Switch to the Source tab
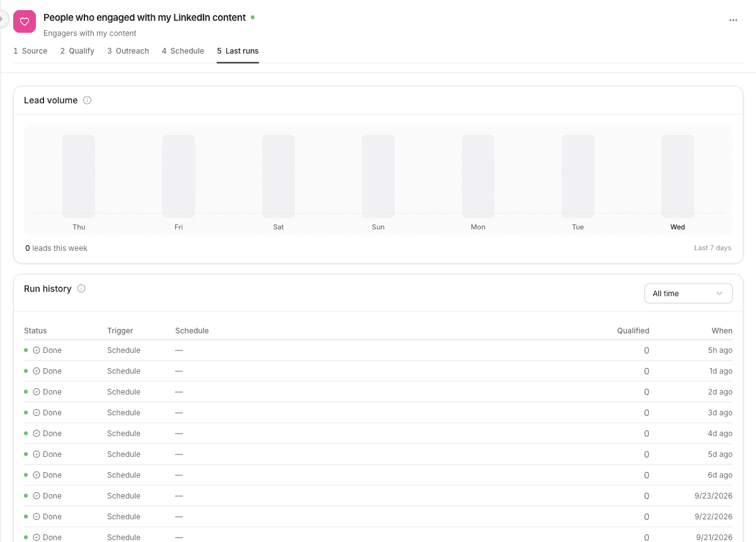 [x=30, y=51]
